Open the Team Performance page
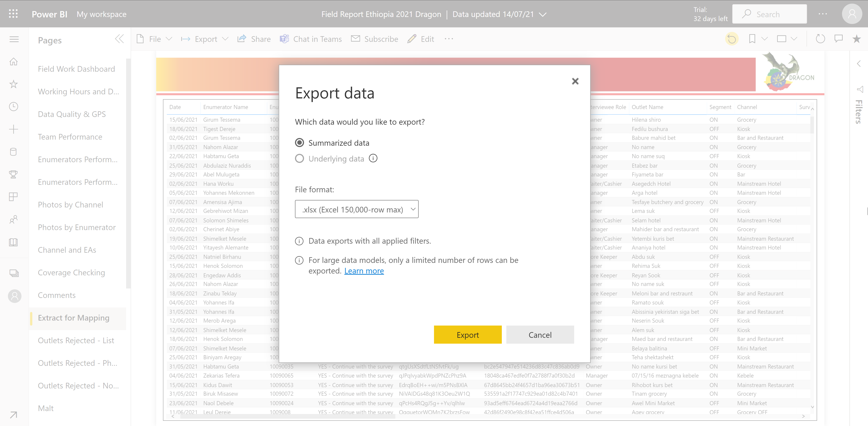868x426 pixels. click(x=70, y=137)
